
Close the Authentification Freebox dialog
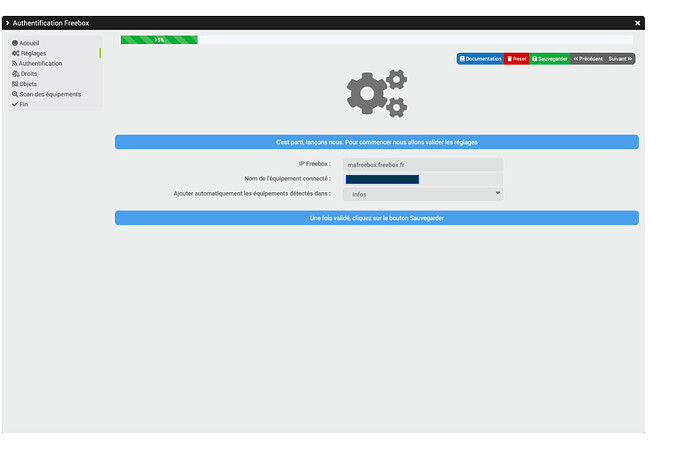tap(637, 23)
